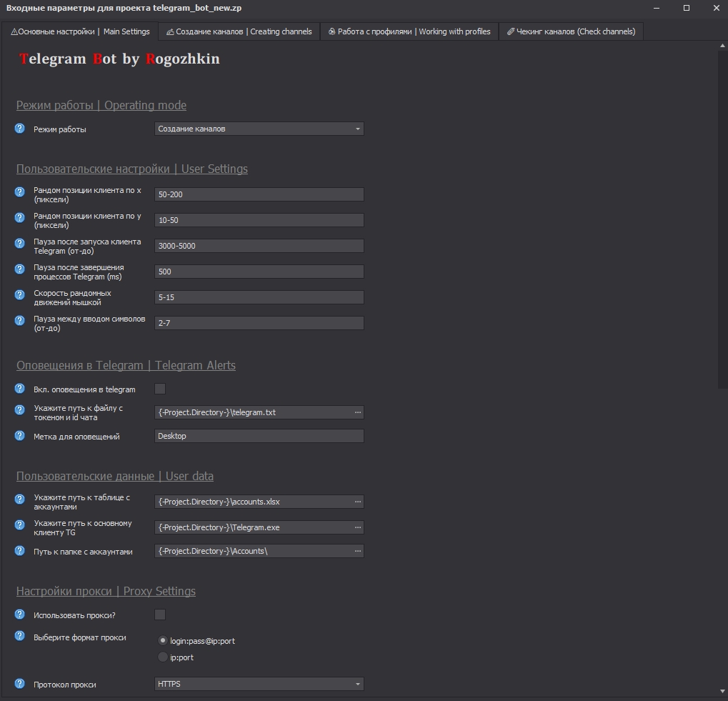Browse for accounts.xlsx via ellipsis button
The height and width of the screenshot is (701, 728).
[x=357, y=502]
